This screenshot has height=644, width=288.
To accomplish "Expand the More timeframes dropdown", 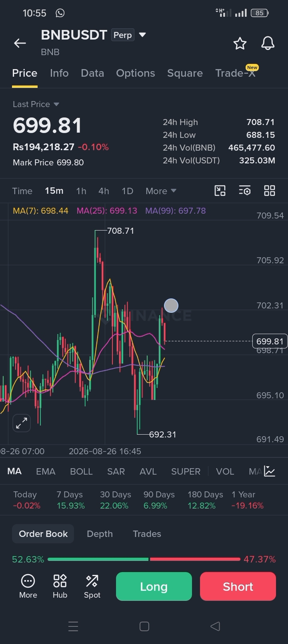I will 162,191.
